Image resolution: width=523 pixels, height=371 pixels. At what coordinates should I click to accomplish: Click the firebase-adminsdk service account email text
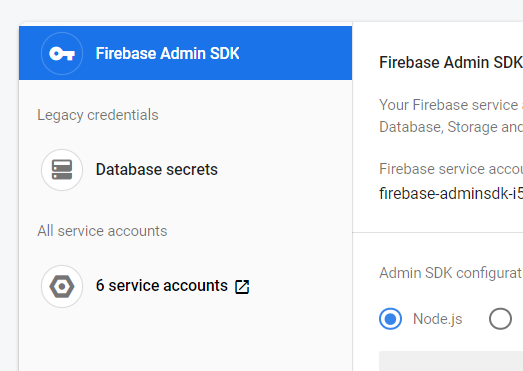coord(451,194)
